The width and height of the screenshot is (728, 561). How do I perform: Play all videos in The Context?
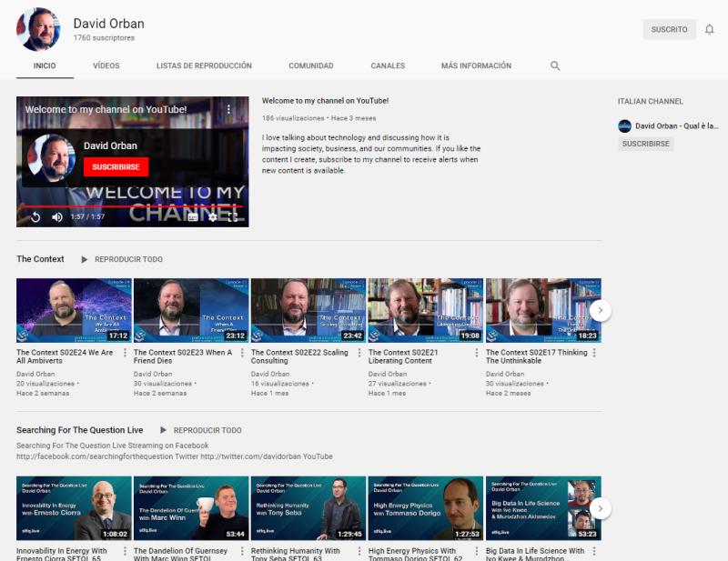tap(122, 259)
